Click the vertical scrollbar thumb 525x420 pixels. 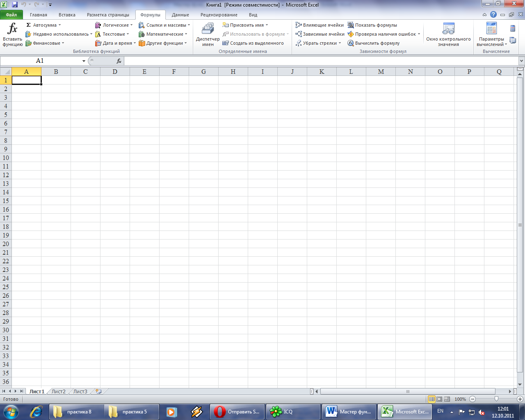click(520, 225)
